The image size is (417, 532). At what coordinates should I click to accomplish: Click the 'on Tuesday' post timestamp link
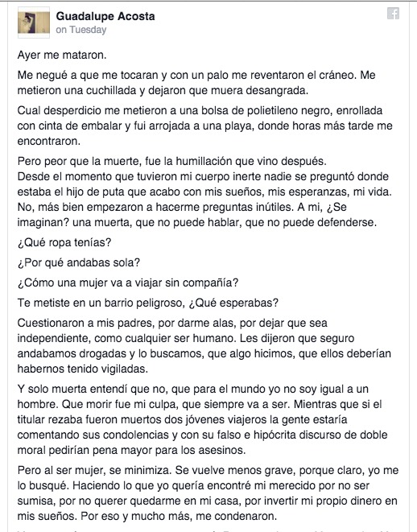pyautogui.click(x=81, y=30)
